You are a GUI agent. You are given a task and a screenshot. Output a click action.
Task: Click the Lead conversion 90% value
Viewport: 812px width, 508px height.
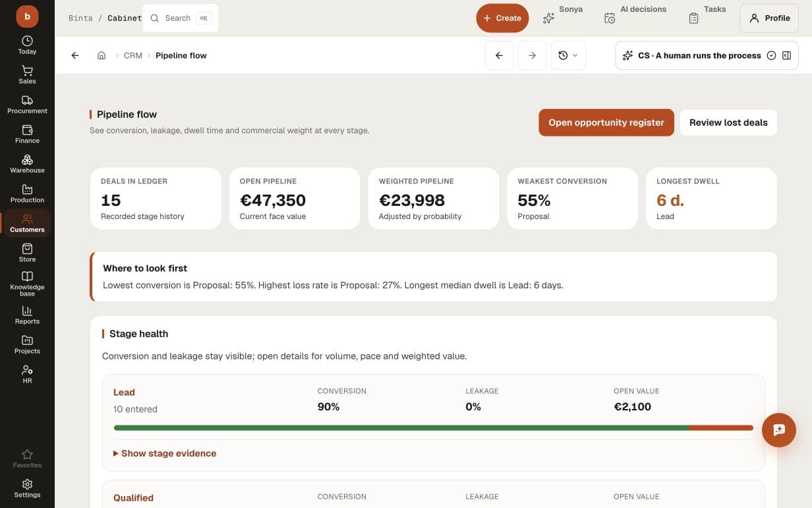point(329,406)
